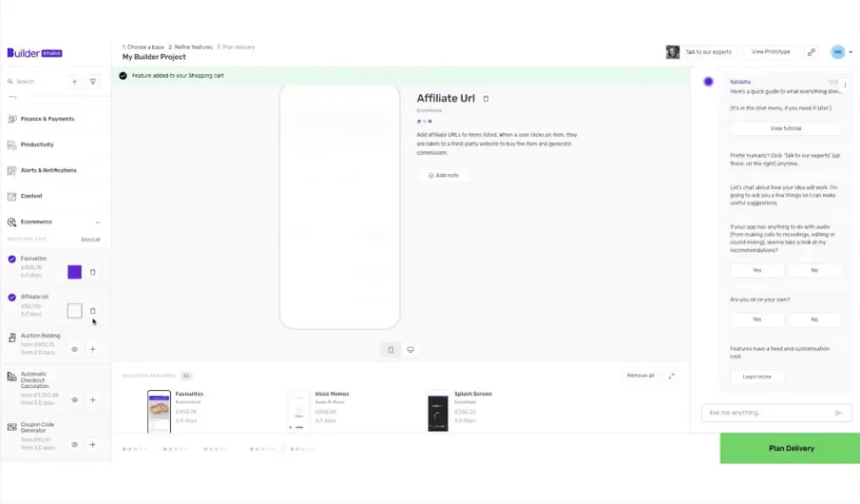Uncheck the Affiliate Url feature checkmark
The image size is (860, 504).
[12, 297]
